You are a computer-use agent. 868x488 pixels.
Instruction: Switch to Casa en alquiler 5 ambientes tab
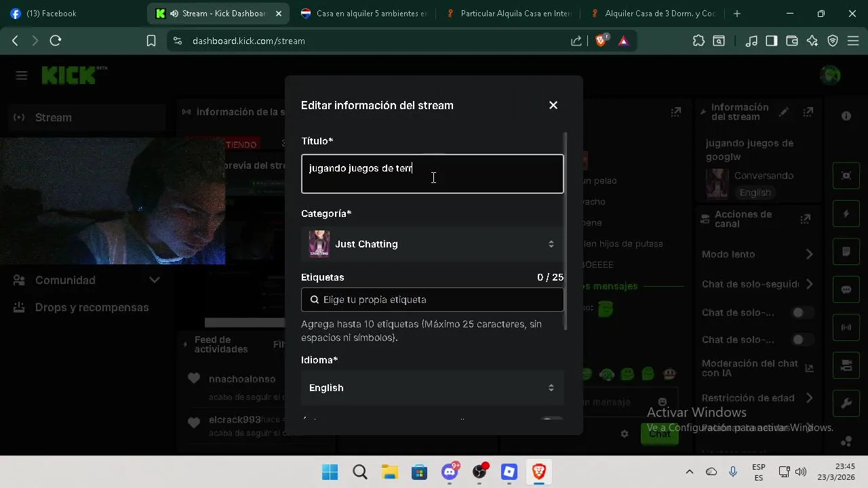pyautogui.click(x=363, y=14)
